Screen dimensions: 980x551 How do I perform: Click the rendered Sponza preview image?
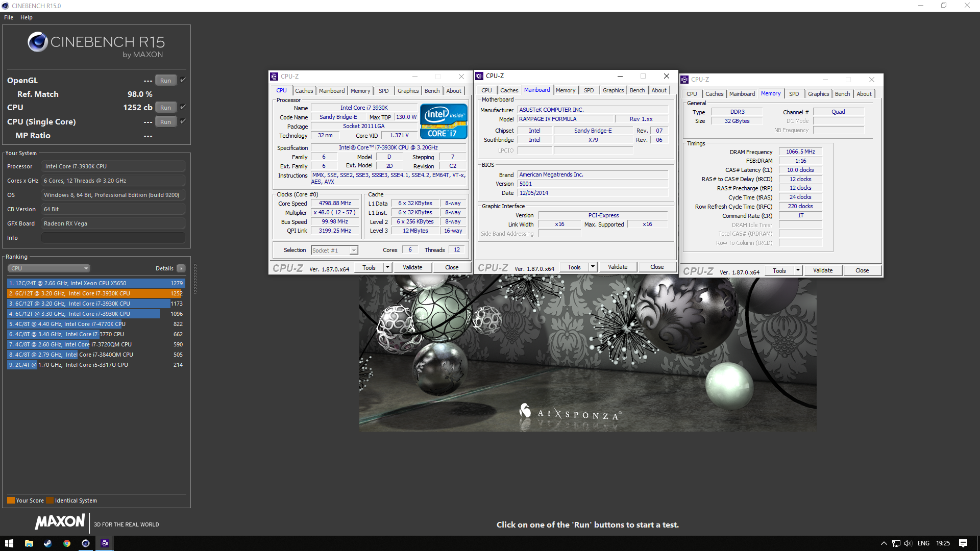coord(587,353)
